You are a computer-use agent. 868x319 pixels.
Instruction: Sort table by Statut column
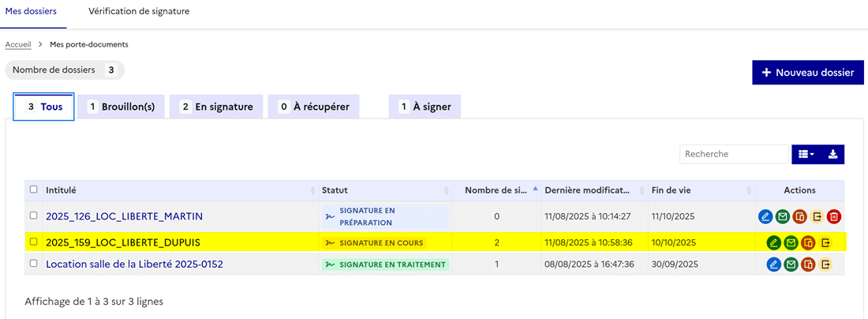(x=384, y=190)
